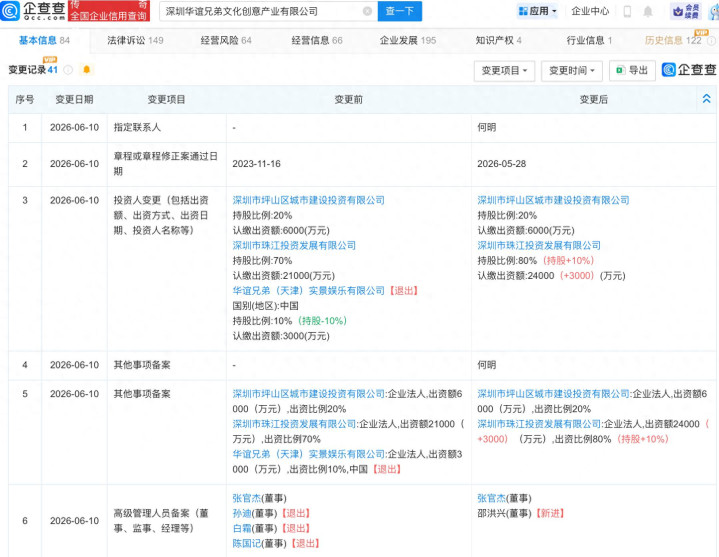This screenshot has height=557, width=719.
Task: Switch to the 基本信息 tab
Action: 44,40
